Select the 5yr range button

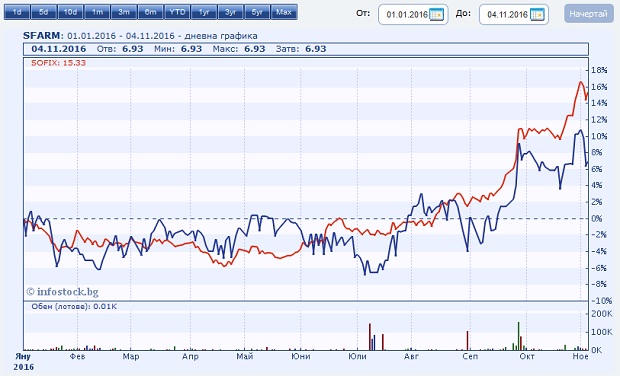click(257, 12)
